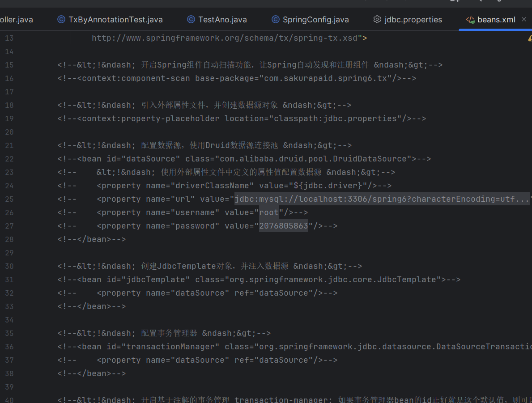Switch to the TxByAnnotationTest.java tab
The image size is (532, 403).
110,20
